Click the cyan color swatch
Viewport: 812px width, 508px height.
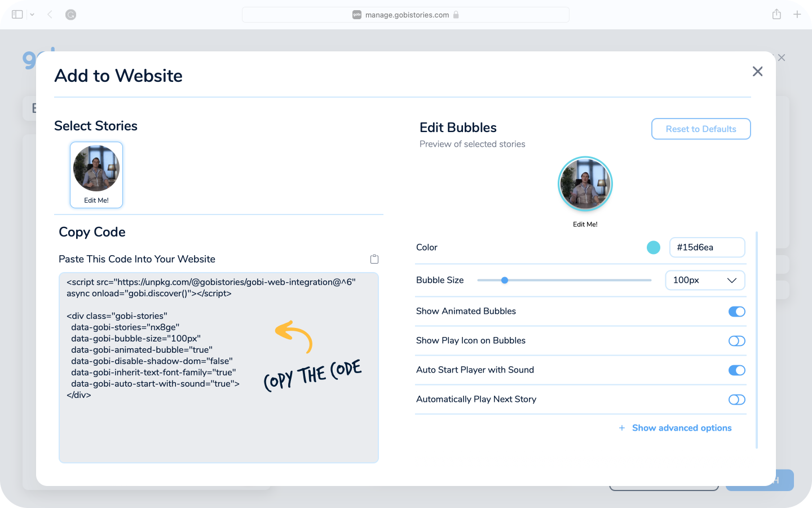(x=654, y=247)
